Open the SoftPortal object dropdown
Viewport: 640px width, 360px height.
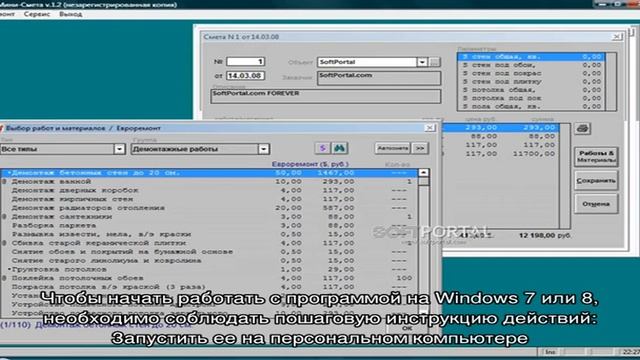point(422,62)
